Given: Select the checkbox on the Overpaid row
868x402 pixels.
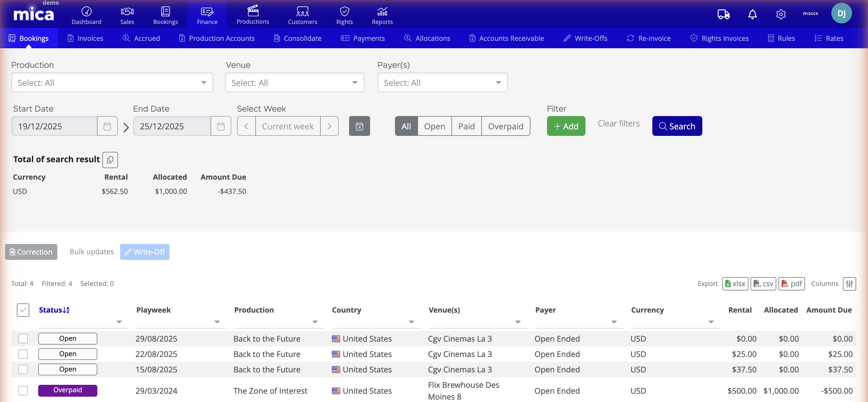Looking at the screenshot, I should click(x=23, y=390).
